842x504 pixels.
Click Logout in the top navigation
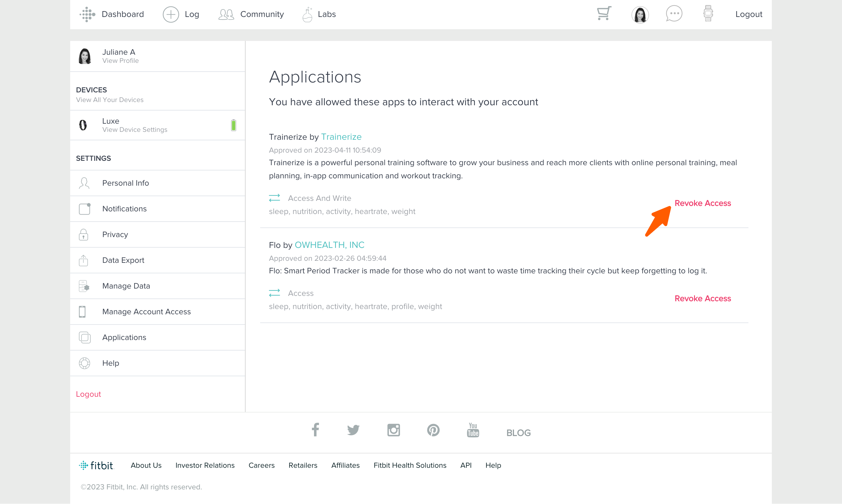(x=749, y=14)
